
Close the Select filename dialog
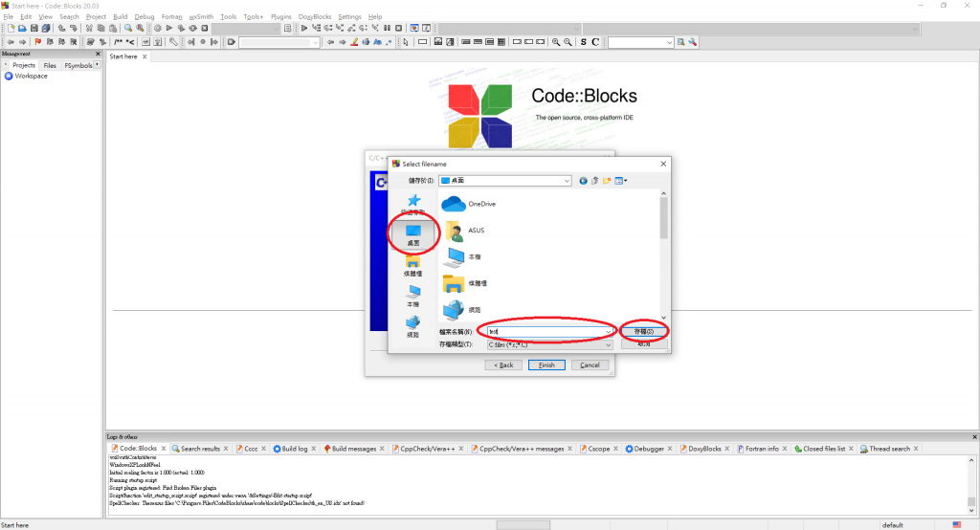pyautogui.click(x=663, y=164)
